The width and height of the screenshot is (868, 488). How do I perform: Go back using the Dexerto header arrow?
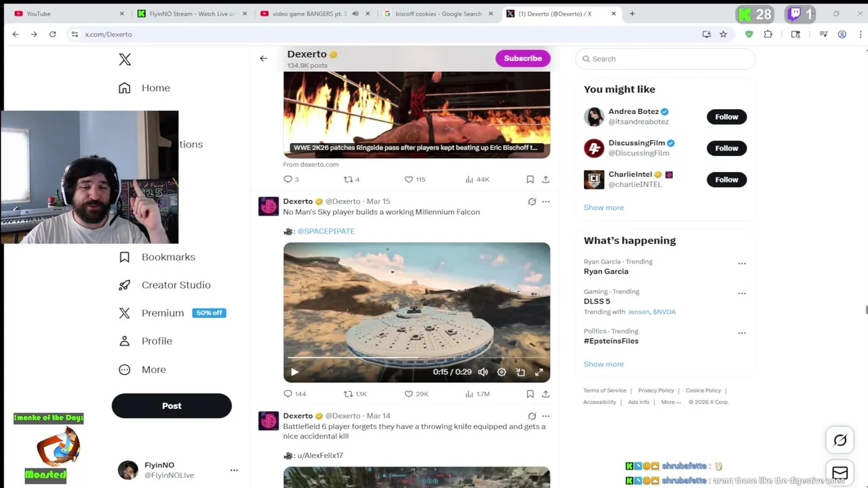pyautogui.click(x=264, y=58)
